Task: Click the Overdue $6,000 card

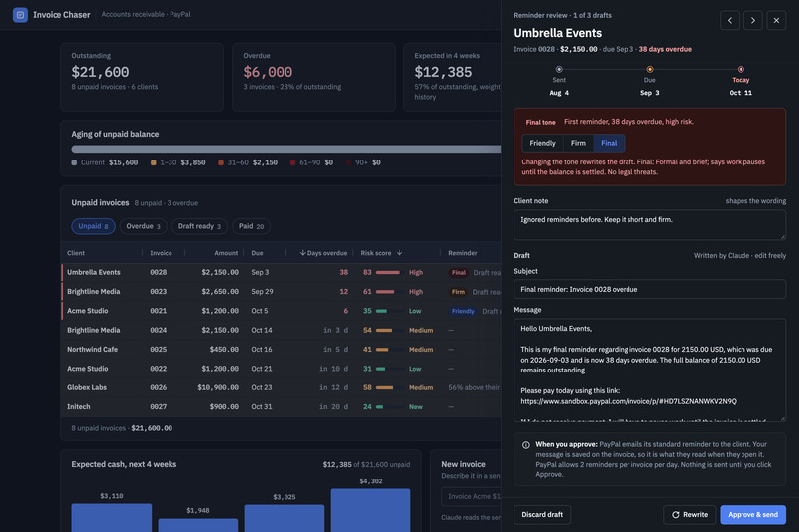Action: click(313, 77)
